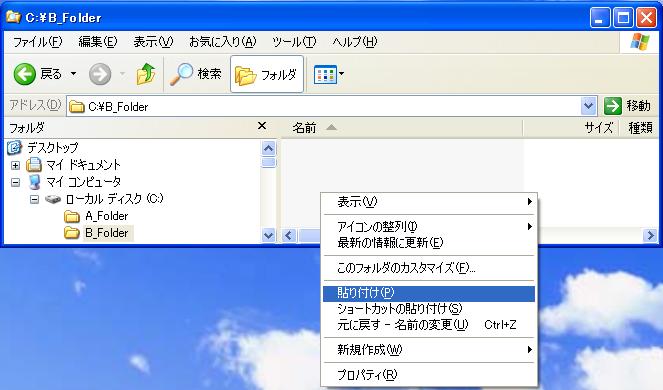The image size is (663, 390).
Task: Choose このフォルダのカスタマイズ(F)...
Action: point(429,268)
